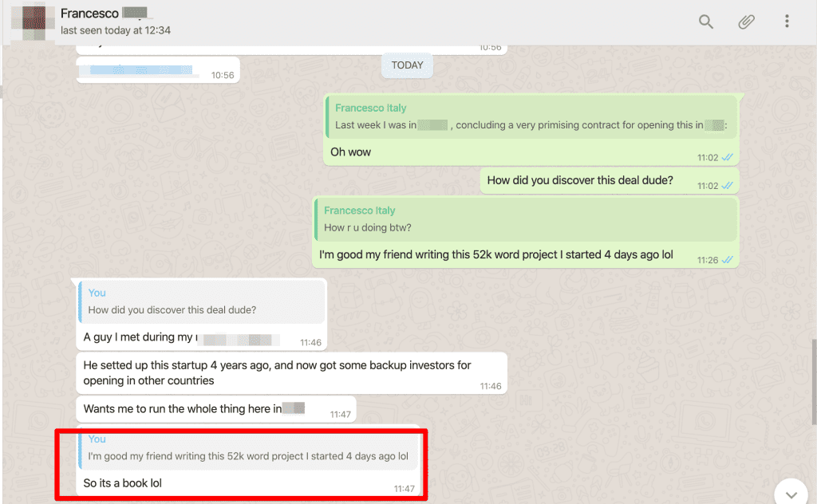Image resolution: width=817 pixels, height=504 pixels.
Task: Jump to quoted 'How r u doing btw?' message
Action: point(527,219)
